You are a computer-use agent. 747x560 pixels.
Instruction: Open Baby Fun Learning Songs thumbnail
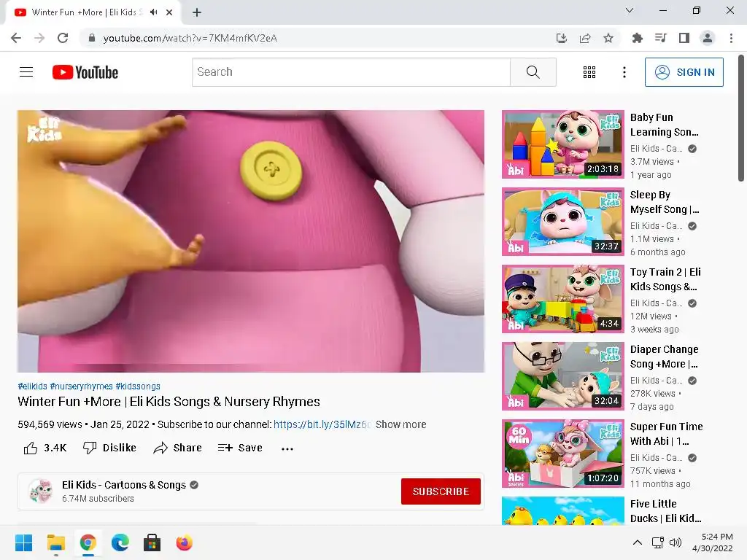coord(563,144)
